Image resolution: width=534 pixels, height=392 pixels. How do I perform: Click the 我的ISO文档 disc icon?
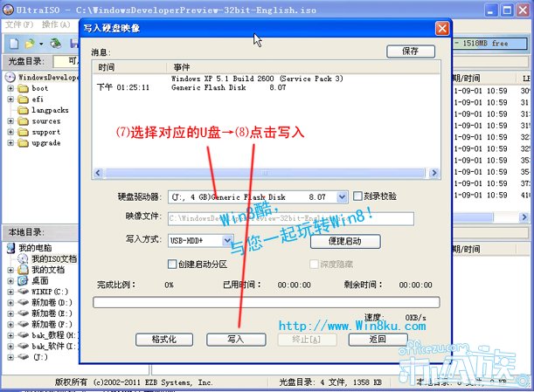(x=23, y=259)
